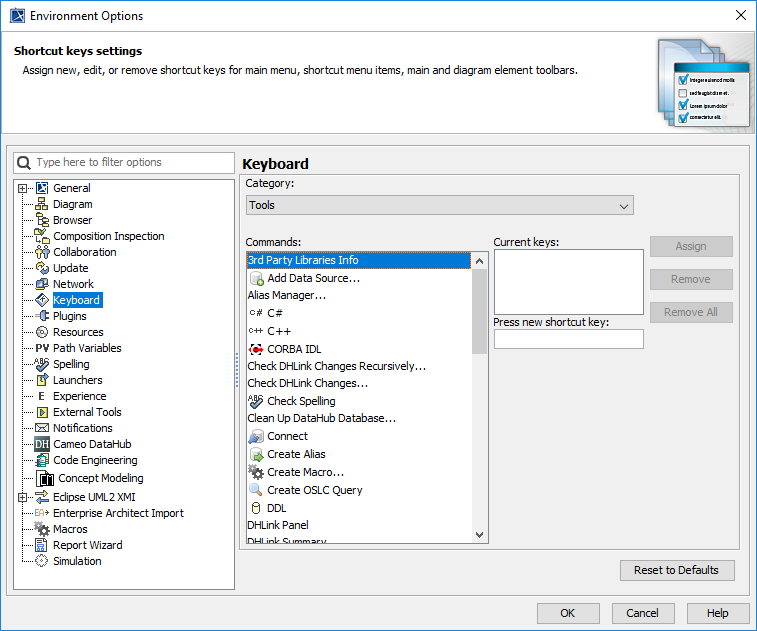The width and height of the screenshot is (757, 631).
Task: Click the Add Data Source command icon
Action: pos(256,279)
